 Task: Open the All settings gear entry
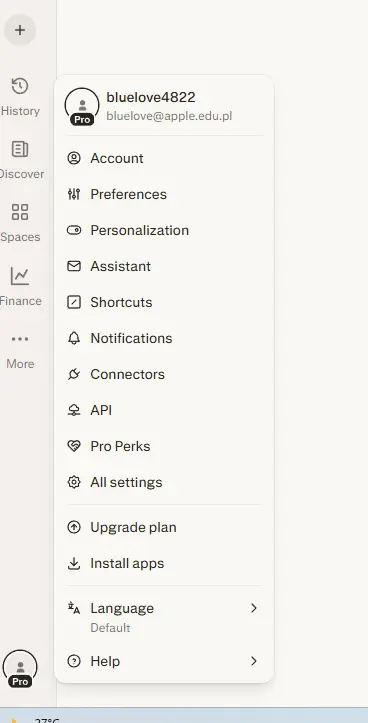point(164,482)
